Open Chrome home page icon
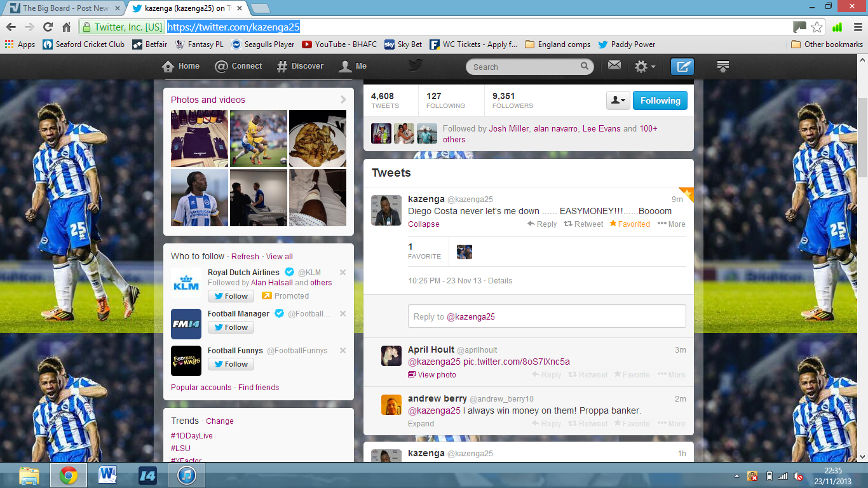Screen dimensions: 868x488 66,27
